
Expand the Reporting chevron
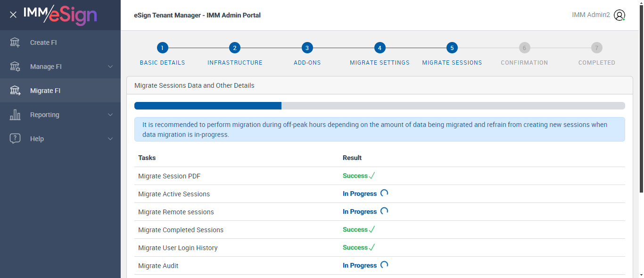pos(110,115)
